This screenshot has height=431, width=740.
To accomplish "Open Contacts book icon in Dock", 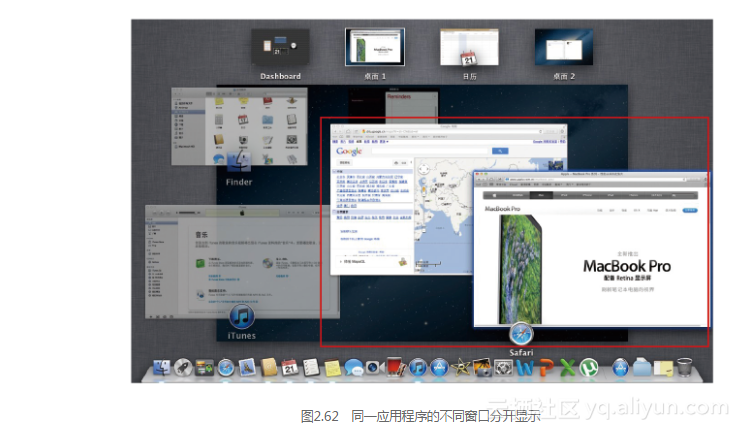I will (269, 367).
